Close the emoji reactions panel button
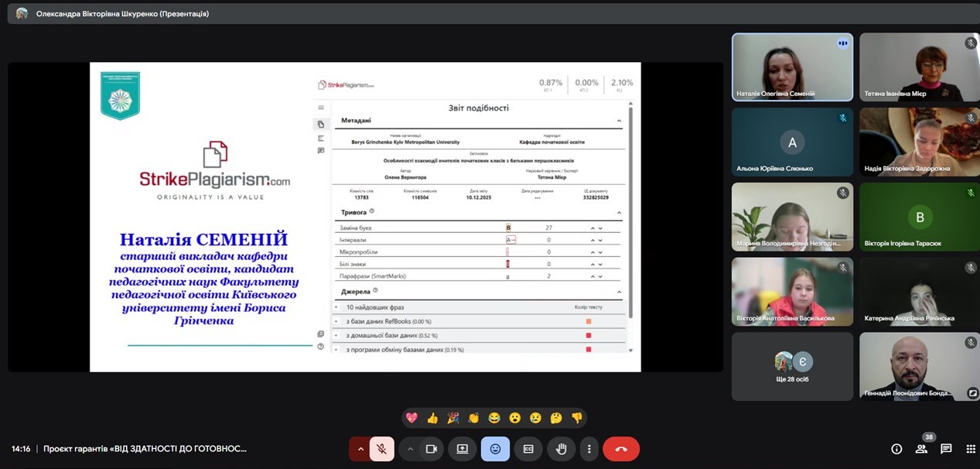 point(495,449)
